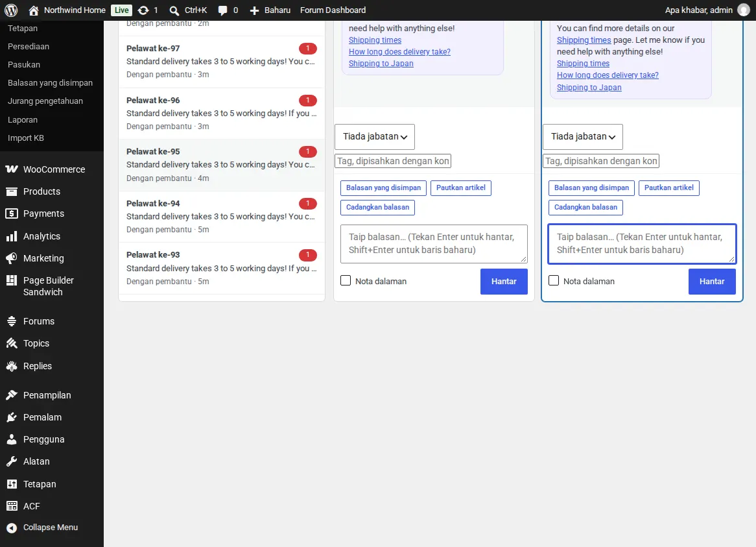The image size is (756, 547).
Task: Open Shipping to Japan link in right chat
Action: coord(589,88)
